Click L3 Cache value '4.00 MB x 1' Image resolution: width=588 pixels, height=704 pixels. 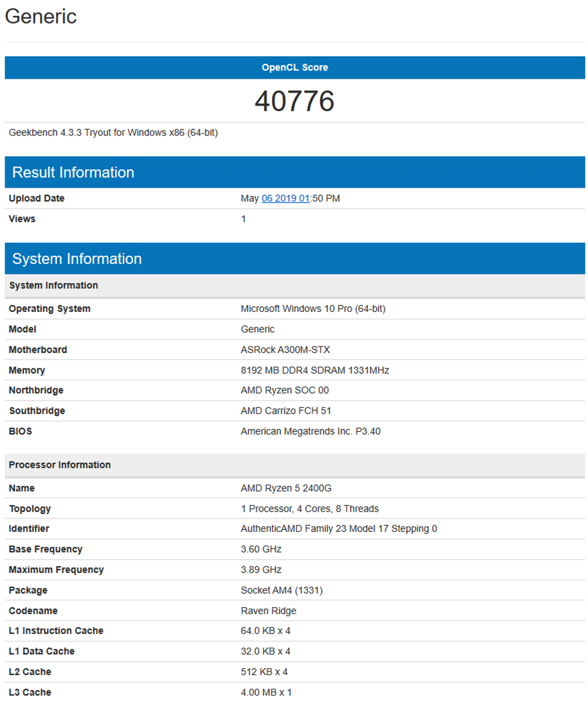point(266,693)
